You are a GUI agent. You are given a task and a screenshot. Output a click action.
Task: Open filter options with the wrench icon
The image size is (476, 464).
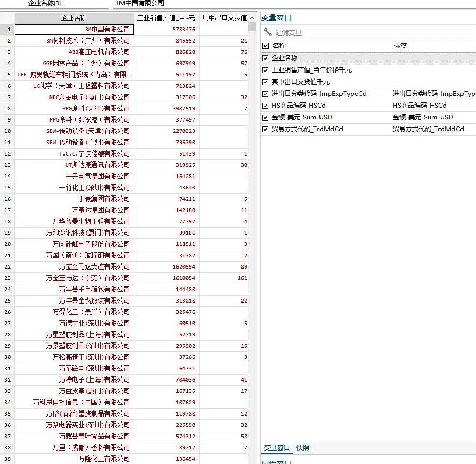tap(266, 32)
